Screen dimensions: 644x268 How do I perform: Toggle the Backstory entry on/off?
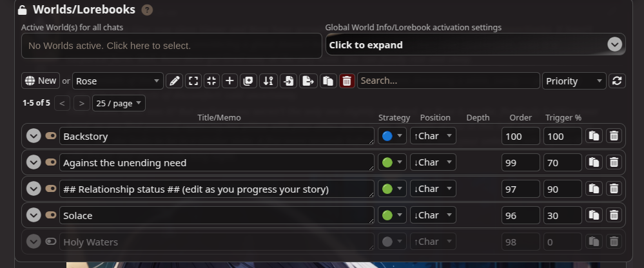pos(51,135)
